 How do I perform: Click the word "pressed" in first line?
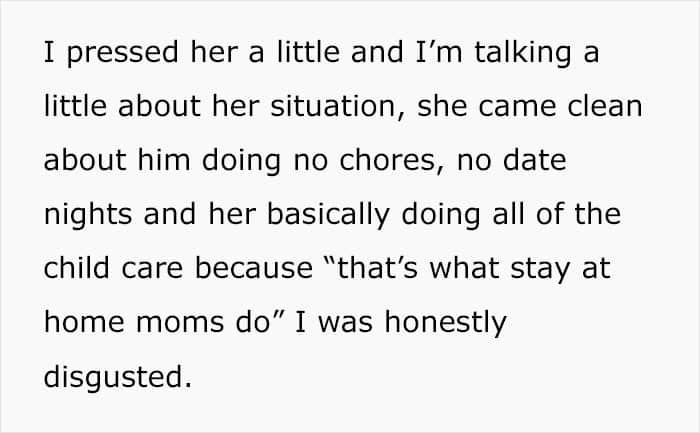pos(123,54)
